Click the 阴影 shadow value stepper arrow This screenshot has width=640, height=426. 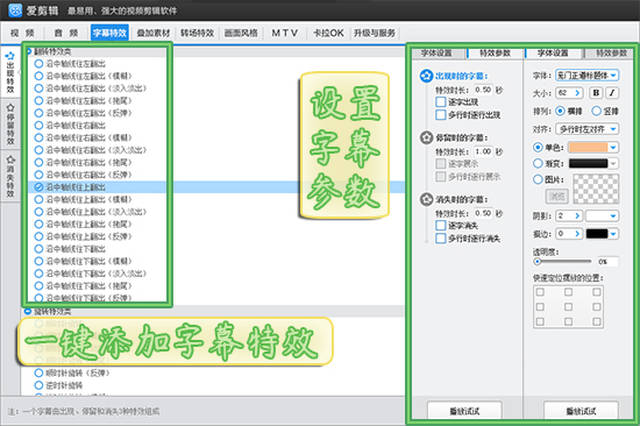point(578,216)
